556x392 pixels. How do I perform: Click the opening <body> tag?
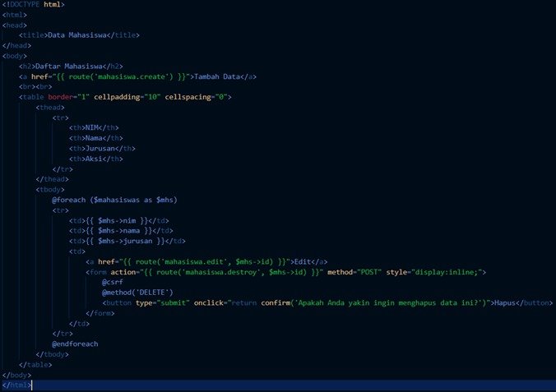[15, 56]
